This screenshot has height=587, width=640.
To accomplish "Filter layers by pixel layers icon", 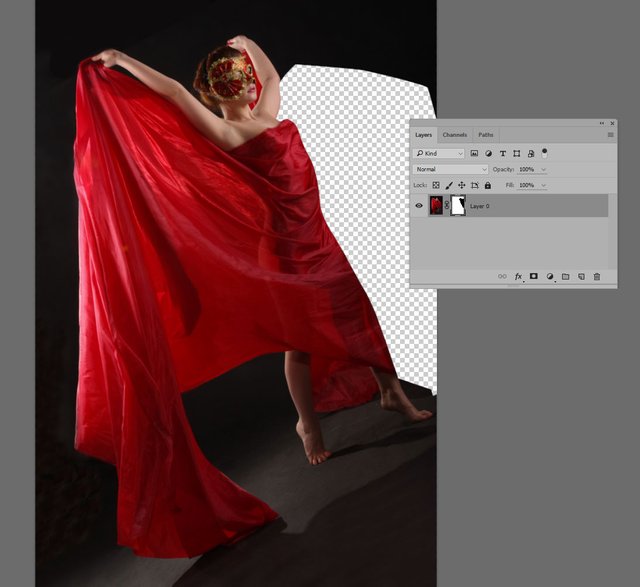I will [474, 153].
